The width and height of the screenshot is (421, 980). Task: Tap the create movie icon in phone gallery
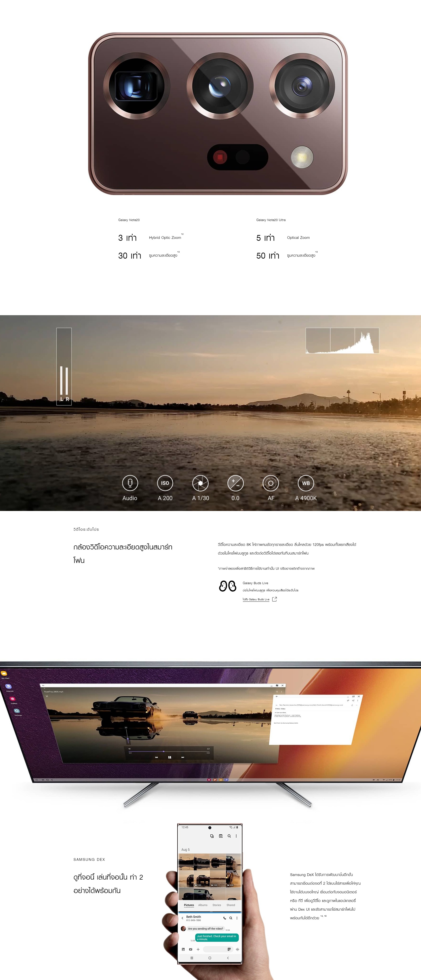click(220, 836)
